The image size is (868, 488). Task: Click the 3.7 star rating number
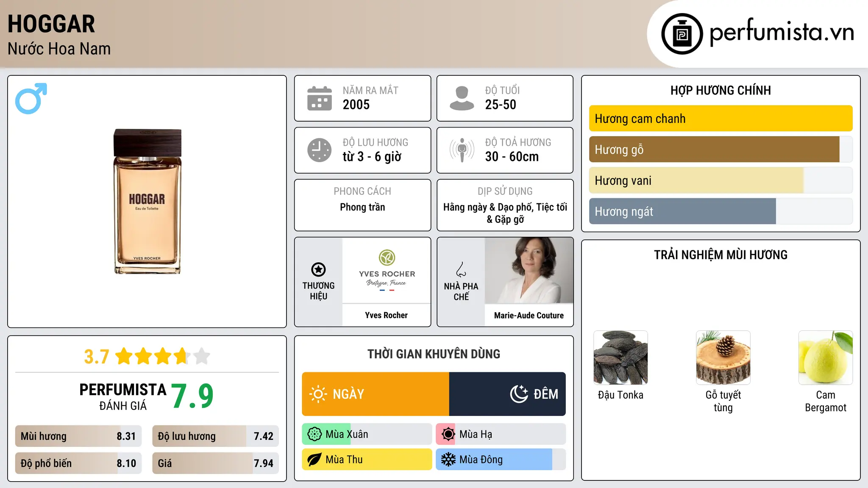(x=97, y=357)
